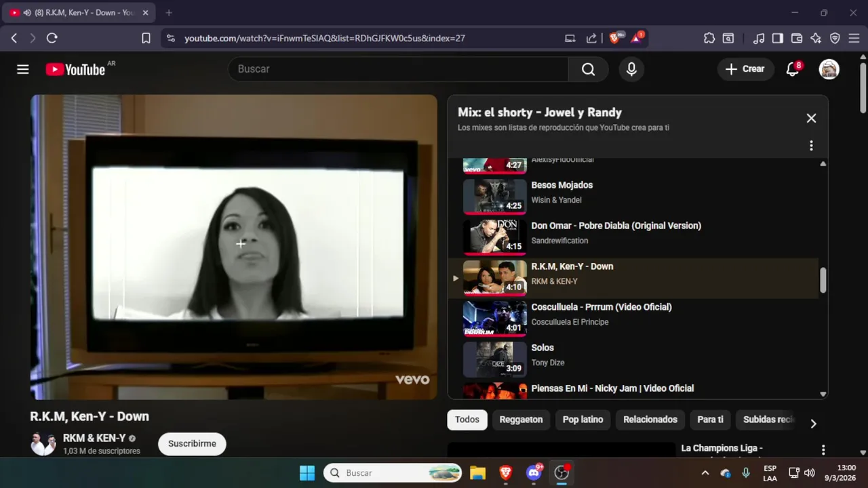Go back in browser history

[14, 39]
